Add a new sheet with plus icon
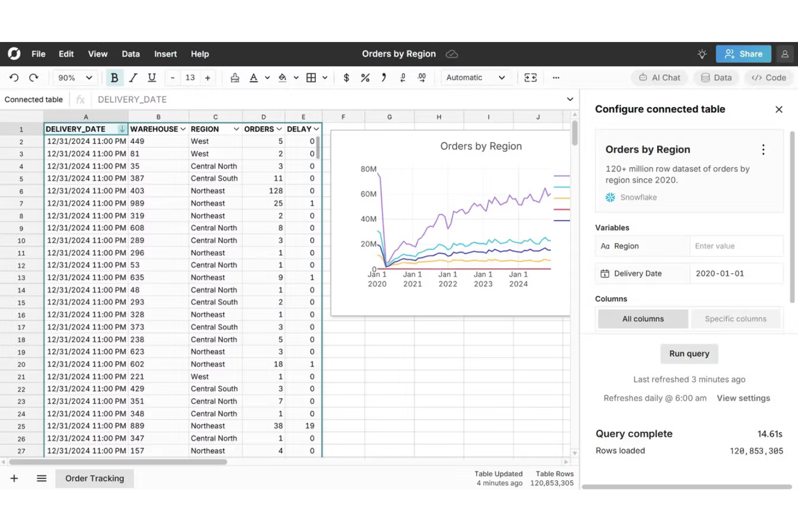Image resolution: width=798 pixels, height=532 pixels. tap(14, 478)
